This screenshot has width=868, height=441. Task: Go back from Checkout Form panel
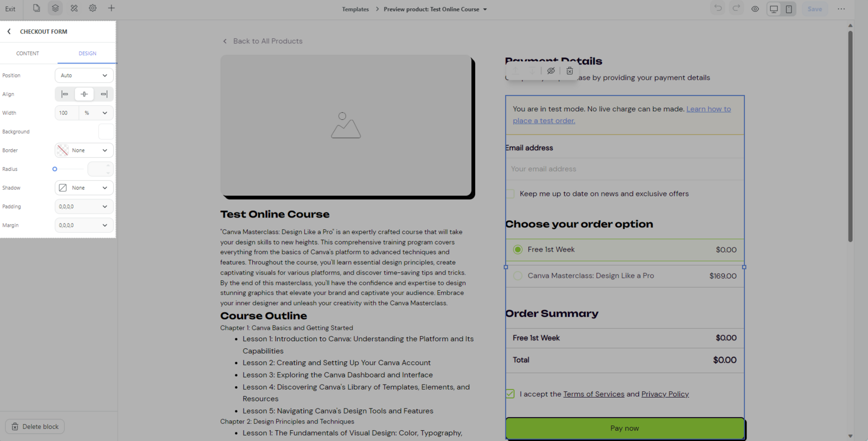[9, 31]
